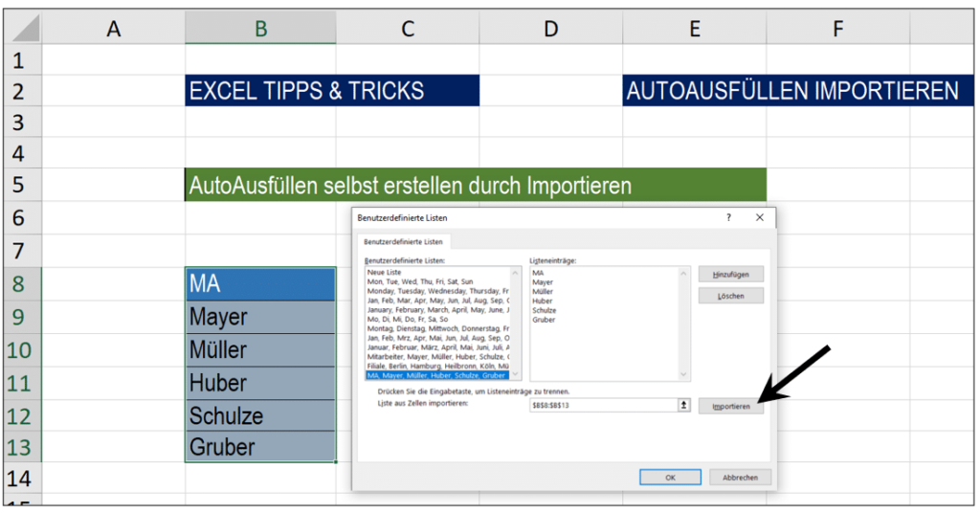Click 'MA' in the Listeneinträge box

pos(538,273)
